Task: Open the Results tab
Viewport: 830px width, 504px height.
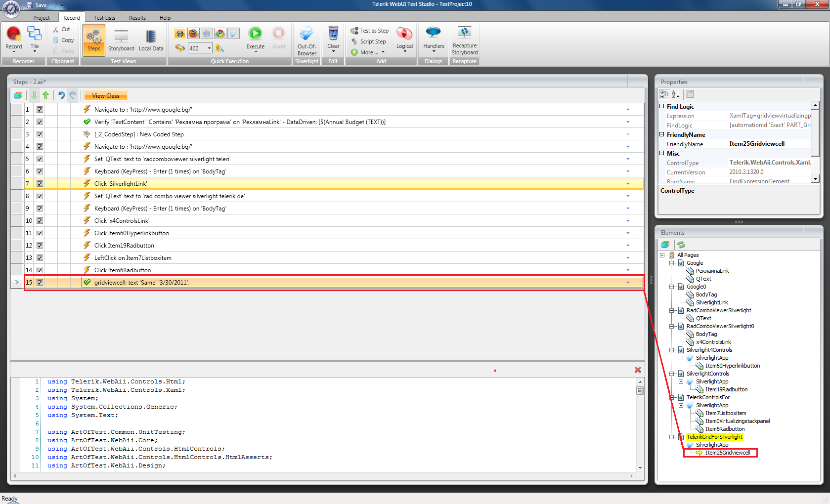Action: 137,18
